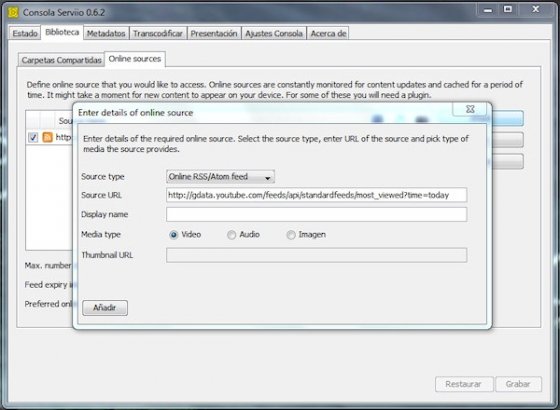Minimize the Consola Serviio window
The width and height of the screenshot is (560, 410).
click(x=488, y=10)
